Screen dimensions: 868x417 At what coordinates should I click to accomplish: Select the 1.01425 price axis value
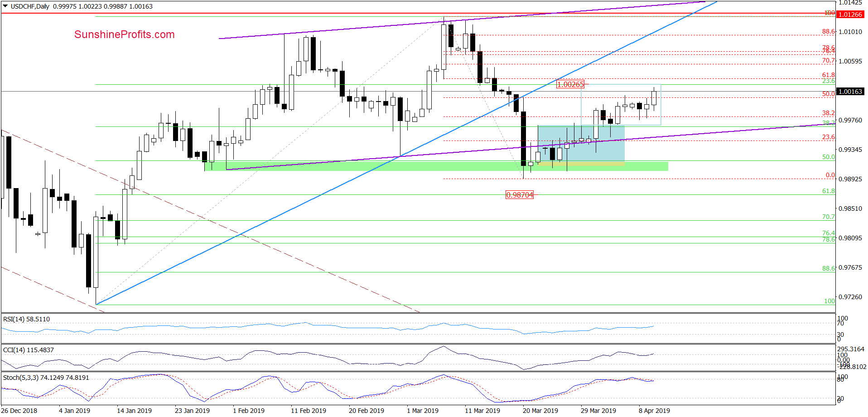tap(850, 3)
